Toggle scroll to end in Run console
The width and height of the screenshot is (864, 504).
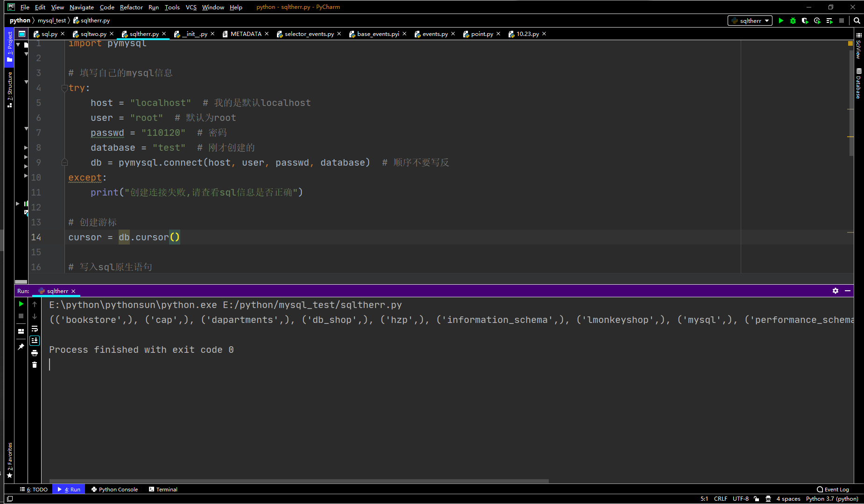(35, 341)
